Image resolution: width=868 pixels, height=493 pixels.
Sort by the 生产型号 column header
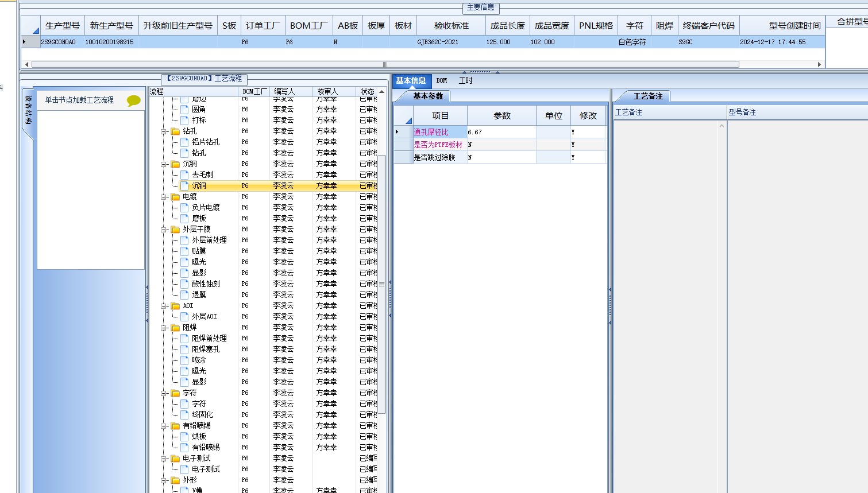(x=63, y=26)
